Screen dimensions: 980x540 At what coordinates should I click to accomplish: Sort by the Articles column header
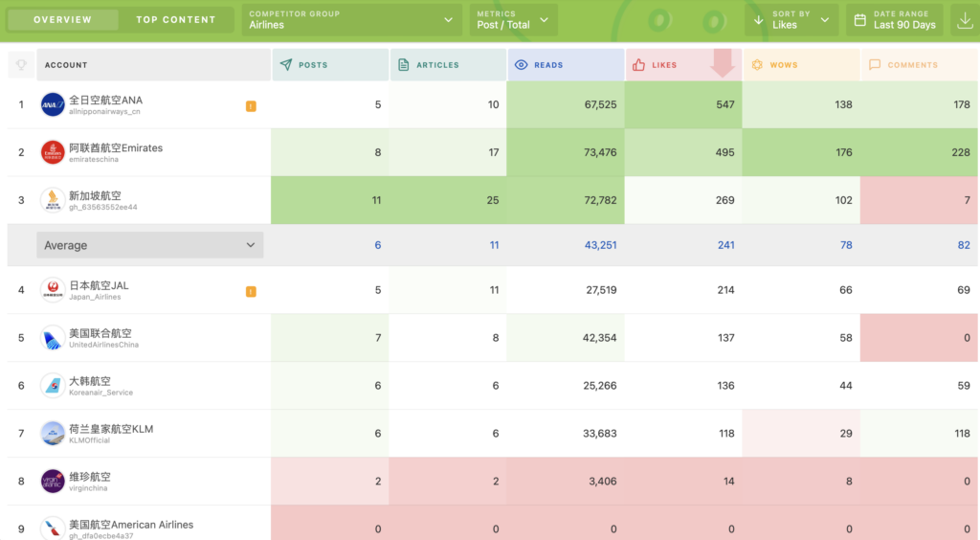(x=448, y=64)
